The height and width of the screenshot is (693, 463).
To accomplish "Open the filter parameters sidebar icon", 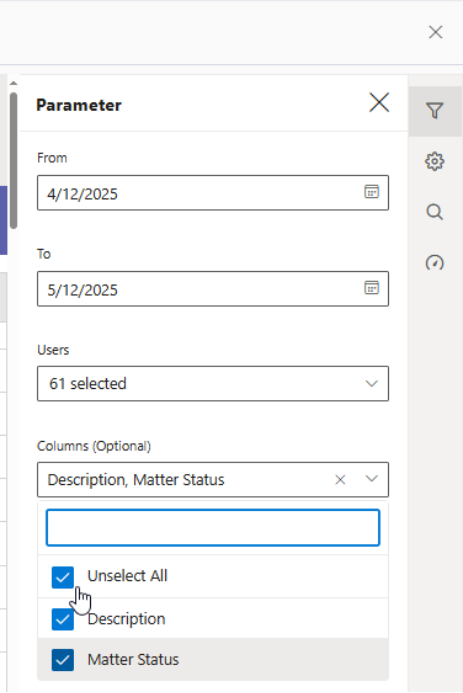I will 435,110.
